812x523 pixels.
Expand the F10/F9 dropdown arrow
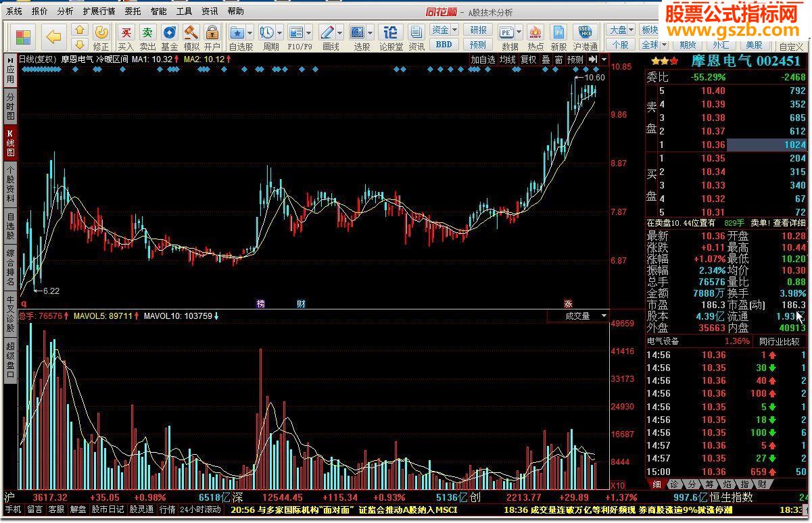point(309,32)
